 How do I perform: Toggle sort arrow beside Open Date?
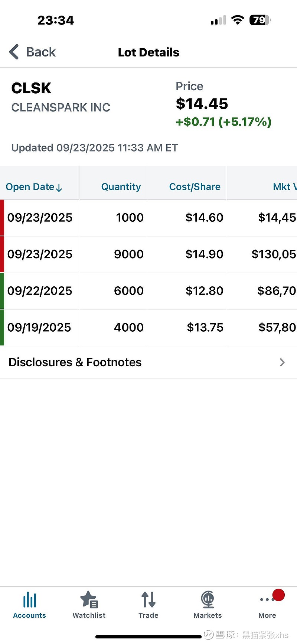59,188
